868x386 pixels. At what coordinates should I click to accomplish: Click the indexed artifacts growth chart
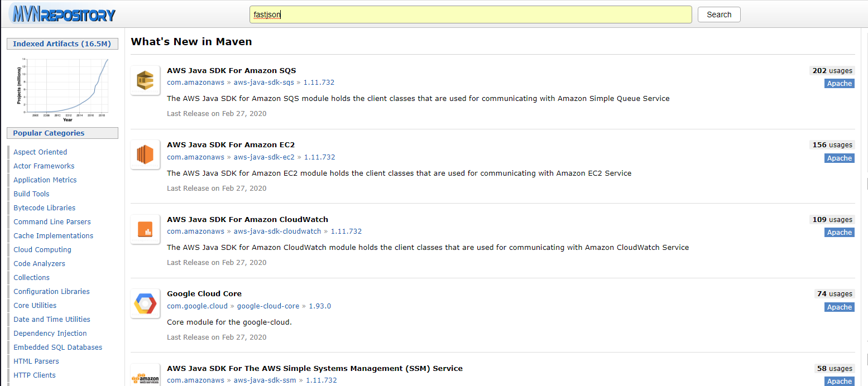coord(63,89)
